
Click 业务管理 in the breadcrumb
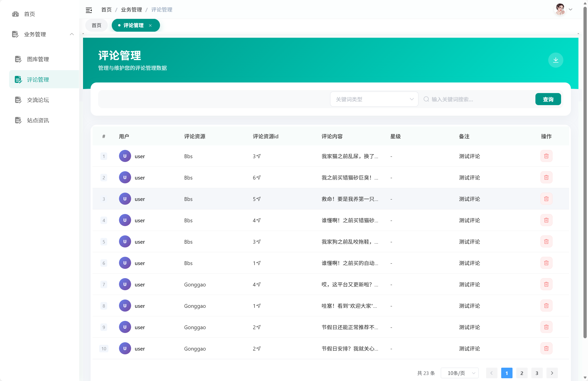tap(131, 10)
